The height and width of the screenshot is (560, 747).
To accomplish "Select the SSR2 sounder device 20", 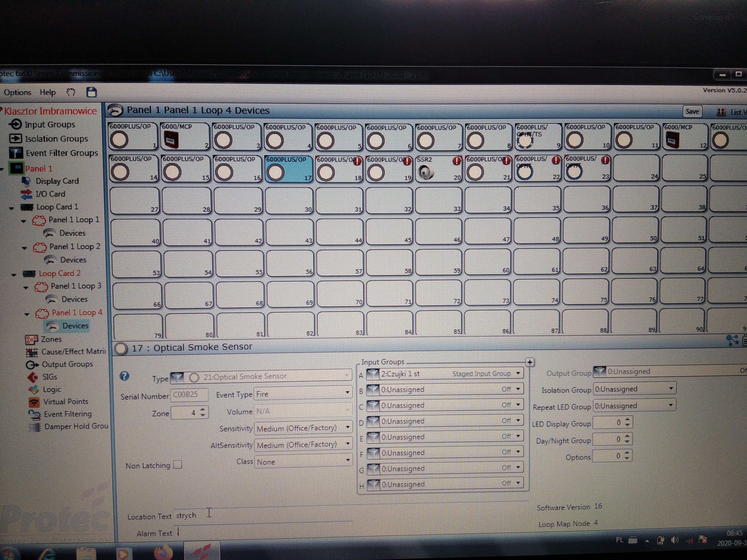I will 438,169.
